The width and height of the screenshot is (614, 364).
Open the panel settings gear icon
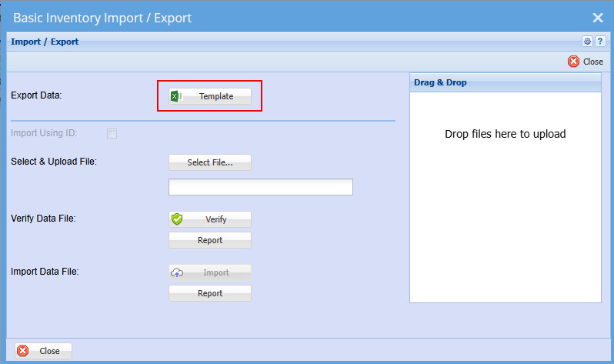point(587,41)
